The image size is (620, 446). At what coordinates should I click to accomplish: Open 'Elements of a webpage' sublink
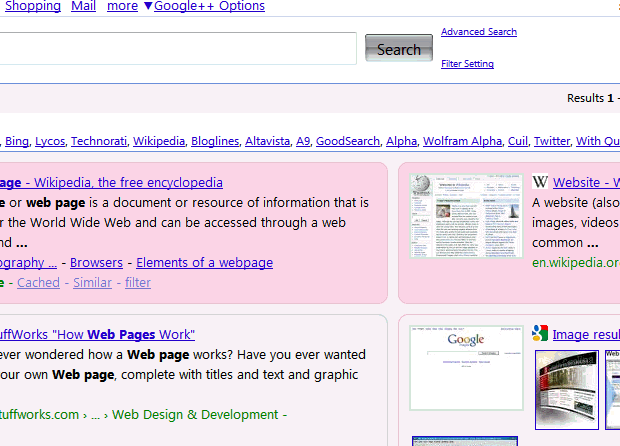[x=204, y=263]
